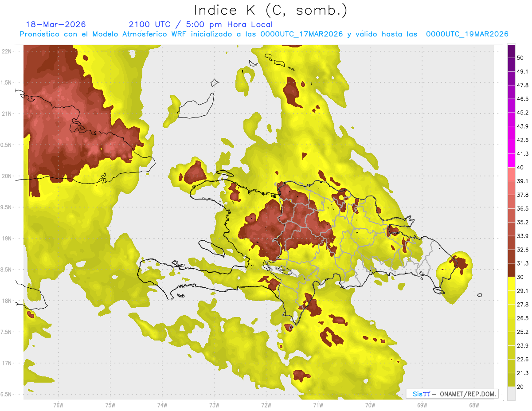
Task: Click the "22.6" legend value
Action: click(x=523, y=360)
